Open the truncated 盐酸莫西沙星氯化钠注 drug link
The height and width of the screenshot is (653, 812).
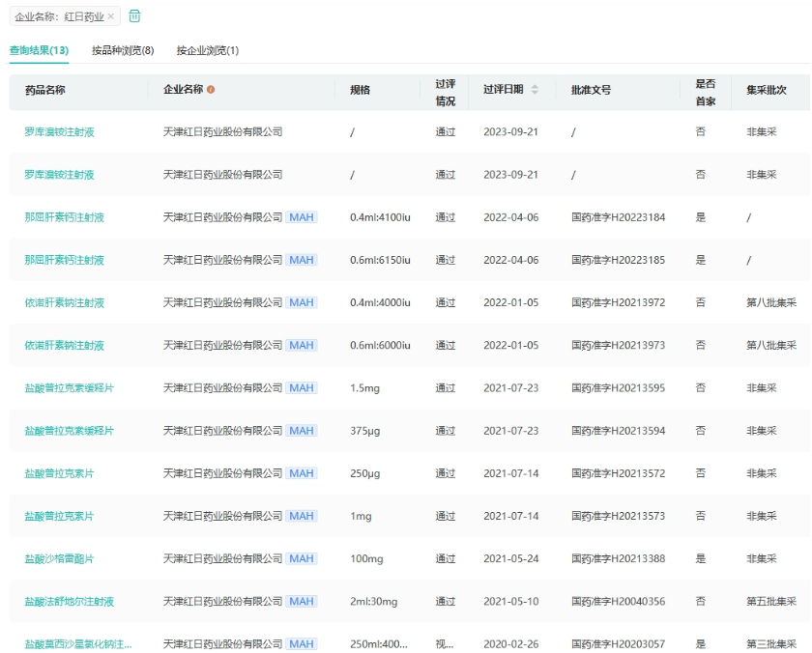(77, 643)
